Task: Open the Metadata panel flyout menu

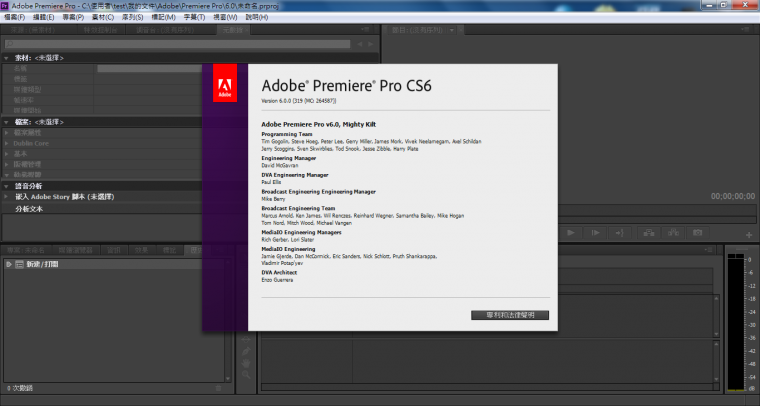Action: pos(365,30)
